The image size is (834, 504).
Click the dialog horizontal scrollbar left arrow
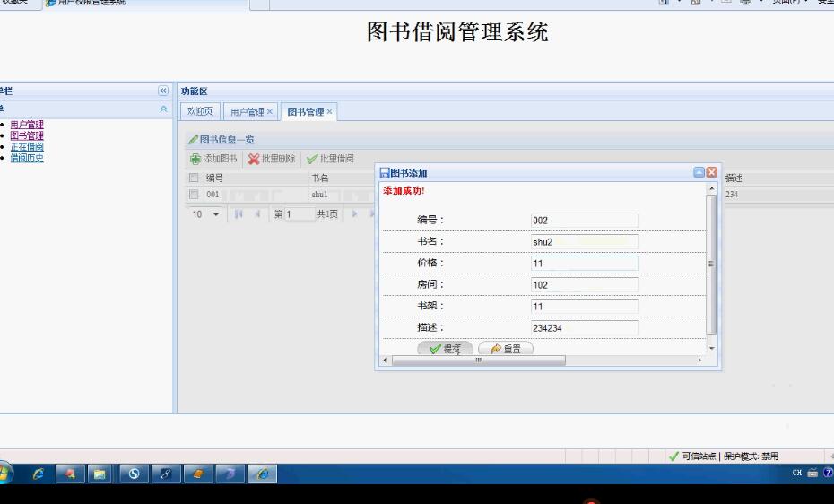click(385, 361)
